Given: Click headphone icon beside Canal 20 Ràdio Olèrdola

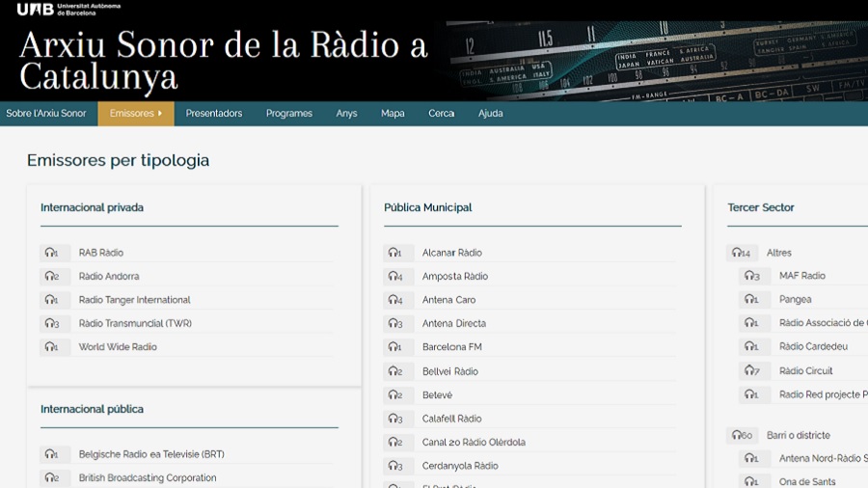Looking at the screenshot, I should coord(398,442).
